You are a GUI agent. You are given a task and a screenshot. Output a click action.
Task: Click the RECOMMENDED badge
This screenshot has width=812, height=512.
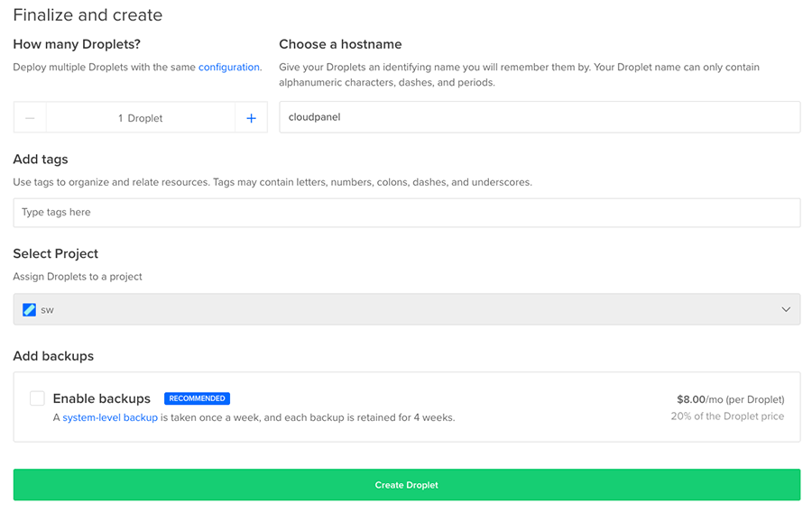click(x=197, y=398)
